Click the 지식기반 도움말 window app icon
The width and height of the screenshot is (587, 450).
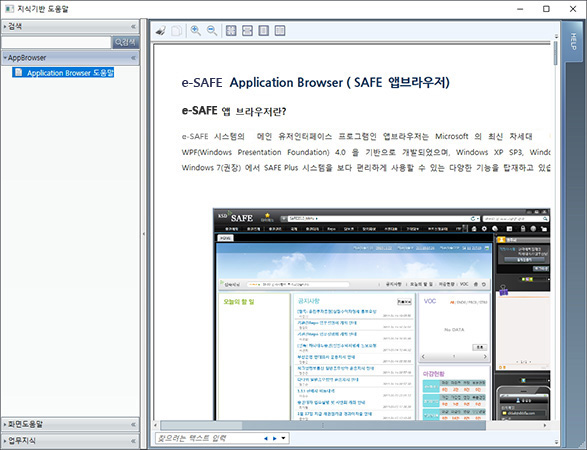(x=9, y=9)
